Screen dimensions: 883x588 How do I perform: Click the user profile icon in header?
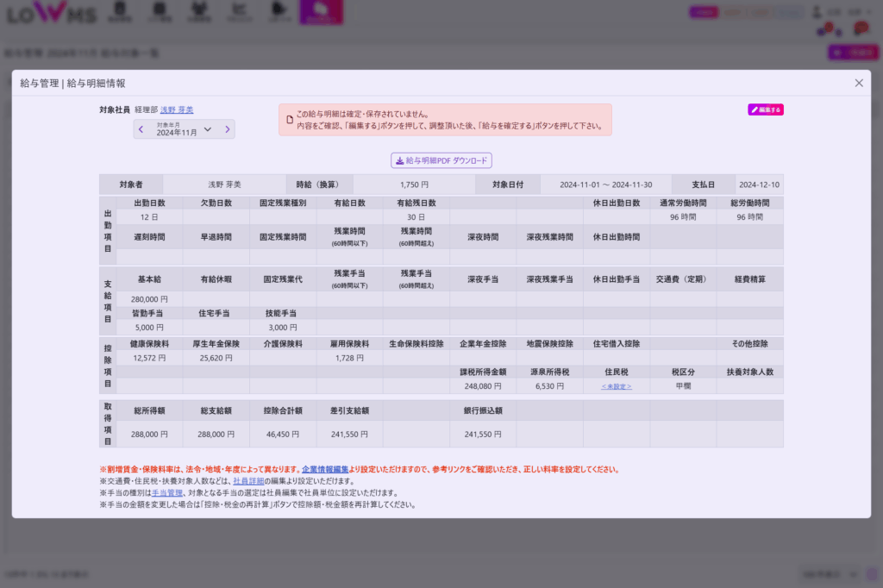coord(817,12)
